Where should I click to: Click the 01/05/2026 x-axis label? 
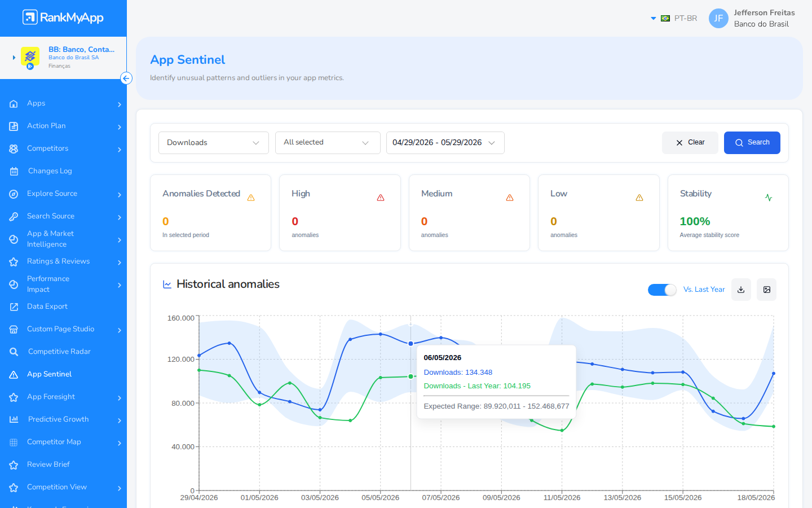(259, 498)
